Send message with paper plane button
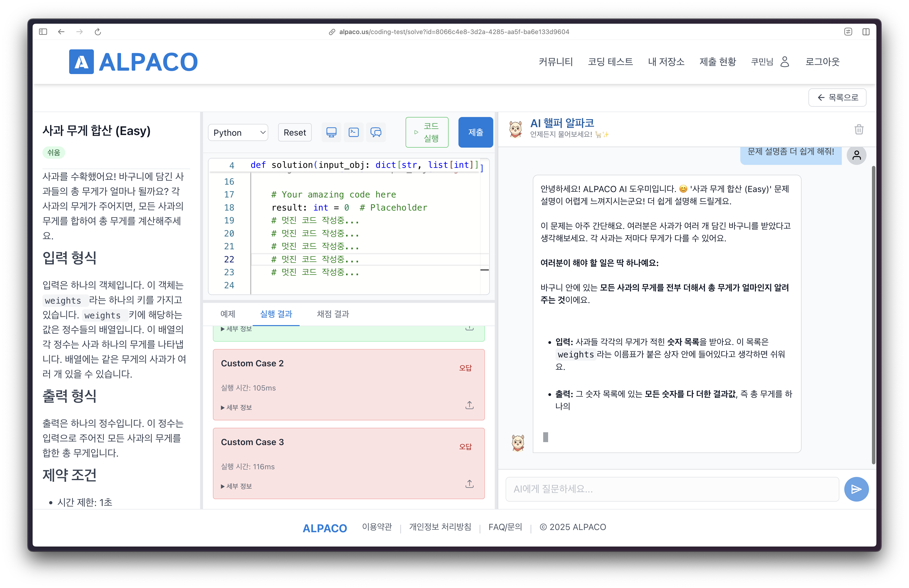This screenshot has height=588, width=909. 856,489
